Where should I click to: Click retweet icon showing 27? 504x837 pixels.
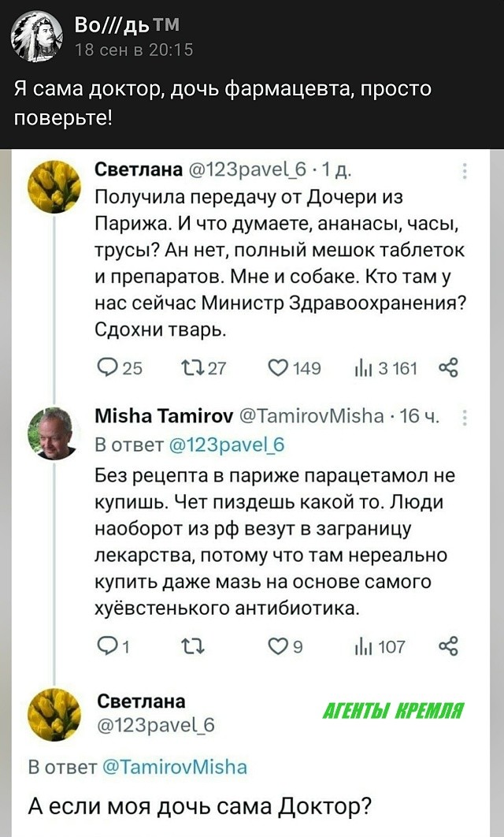point(191,368)
